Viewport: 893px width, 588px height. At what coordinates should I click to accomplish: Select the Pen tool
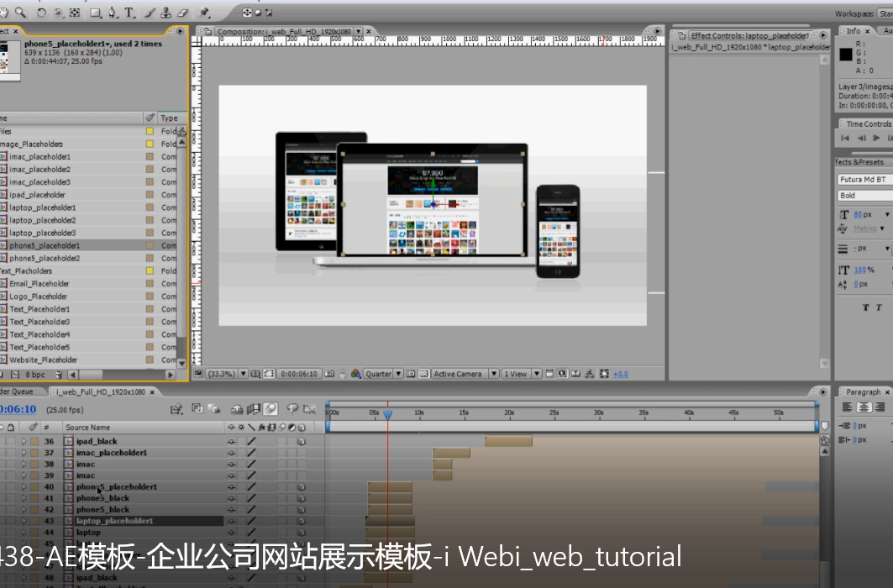pos(113,13)
